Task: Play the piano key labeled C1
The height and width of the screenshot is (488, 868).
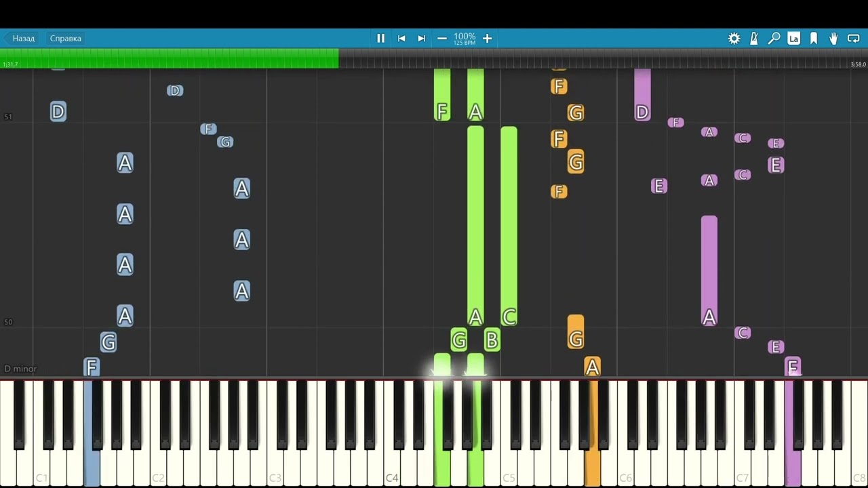Action: coord(41,468)
